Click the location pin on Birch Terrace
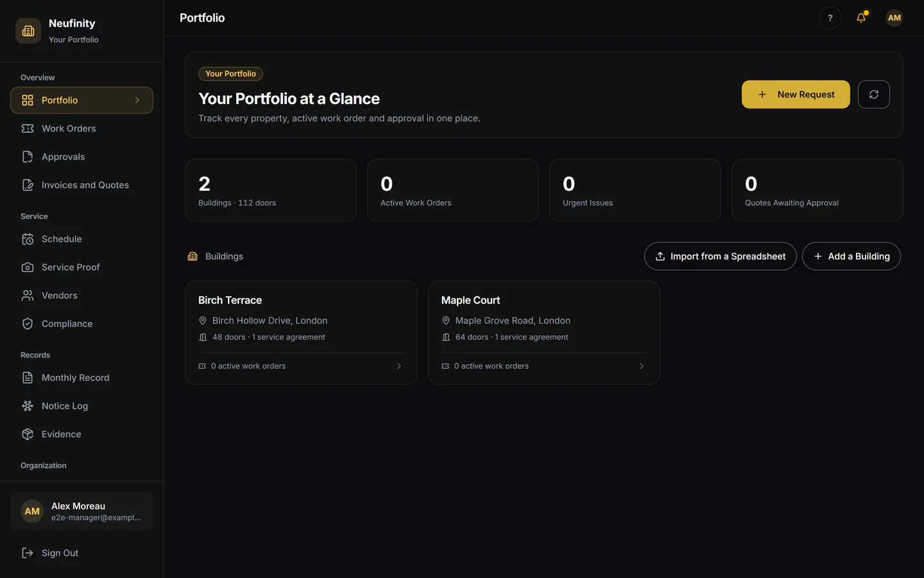The width and height of the screenshot is (924, 578). tap(203, 320)
